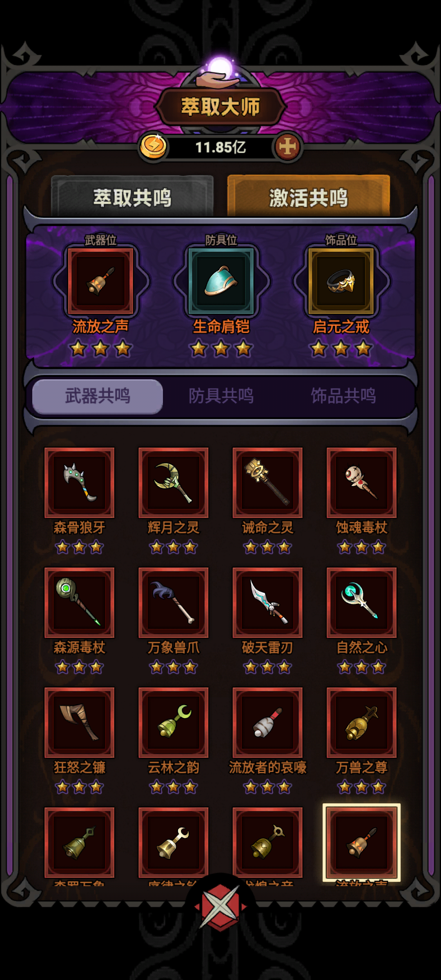Viewport: 441px width, 980px height.
Task: Pick the 万兽之尊 golden bell
Action: coord(361,722)
